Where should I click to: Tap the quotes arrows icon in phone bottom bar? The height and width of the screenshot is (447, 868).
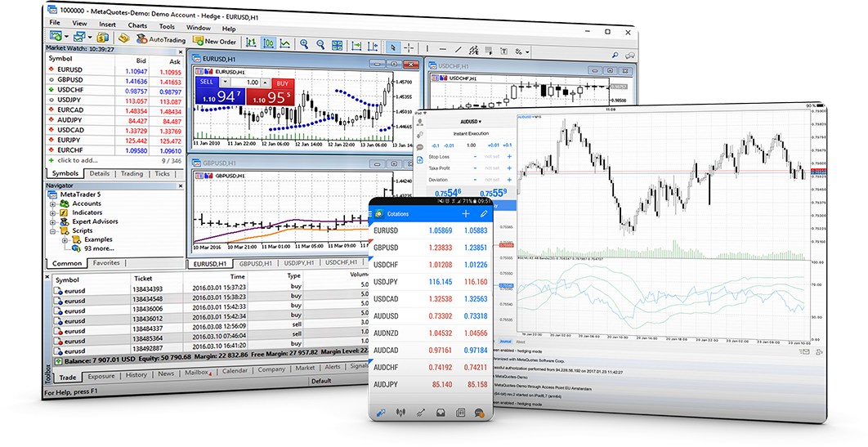[x=381, y=413]
